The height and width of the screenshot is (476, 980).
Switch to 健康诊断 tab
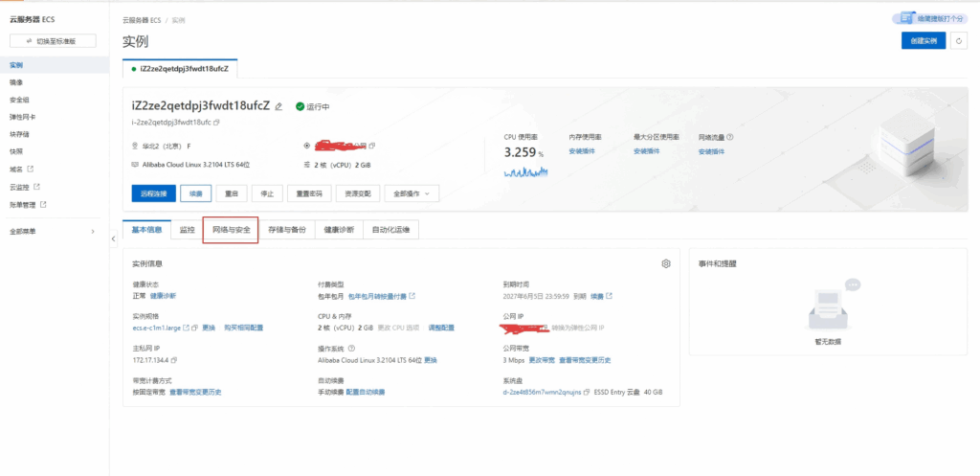pyautogui.click(x=339, y=230)
